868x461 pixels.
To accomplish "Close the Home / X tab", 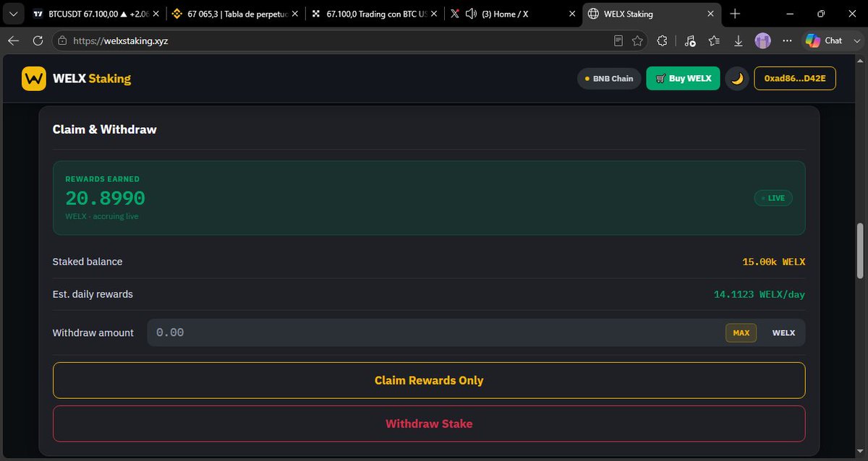I will (x=572, y=14).
